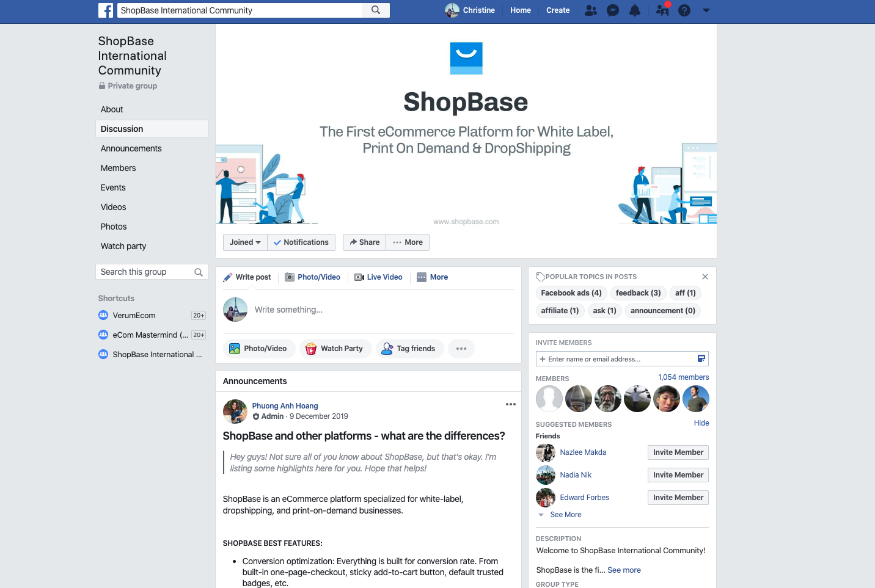This screenshot has width=875, height=588.
Task: Expand the Joined dropdown
Action: click(x=245, y=242)
